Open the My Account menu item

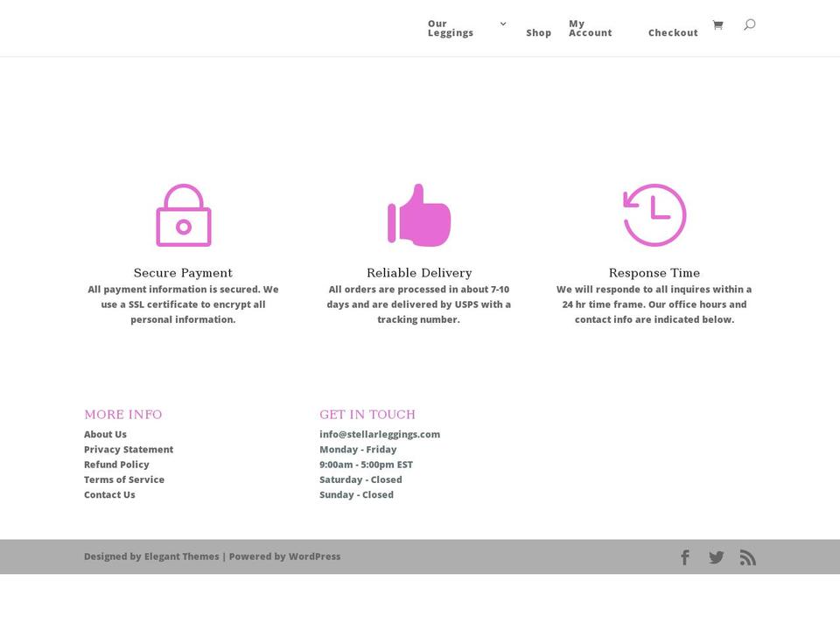(591, 28)
